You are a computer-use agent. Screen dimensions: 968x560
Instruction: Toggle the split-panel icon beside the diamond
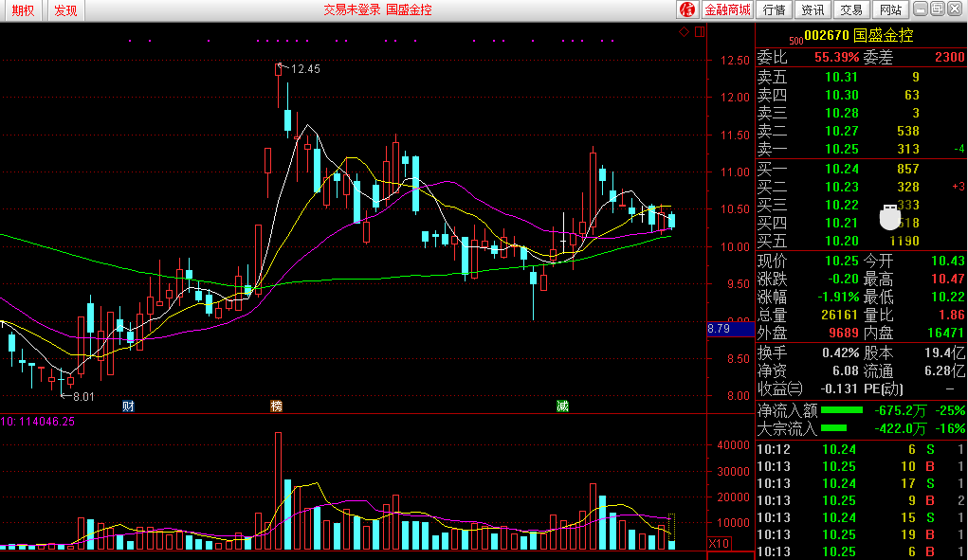coord(700,31)
